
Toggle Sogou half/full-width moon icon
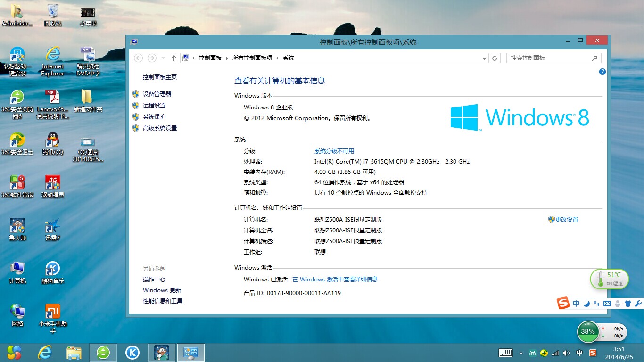pos(587,304)
